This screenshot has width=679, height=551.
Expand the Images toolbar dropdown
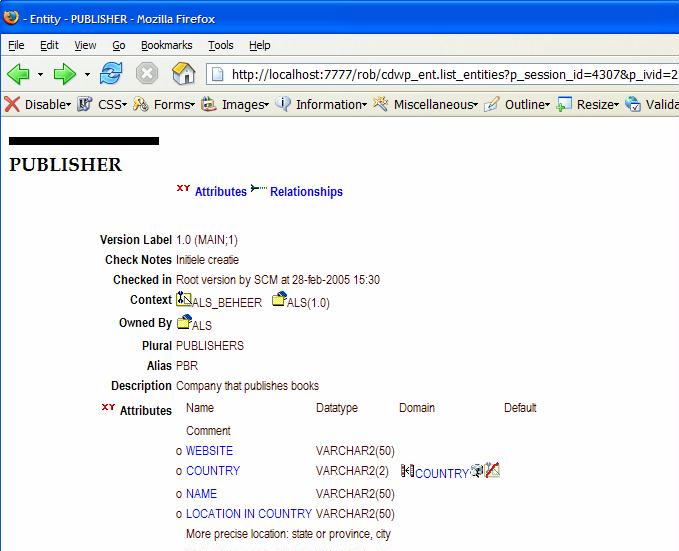point(236,104)
